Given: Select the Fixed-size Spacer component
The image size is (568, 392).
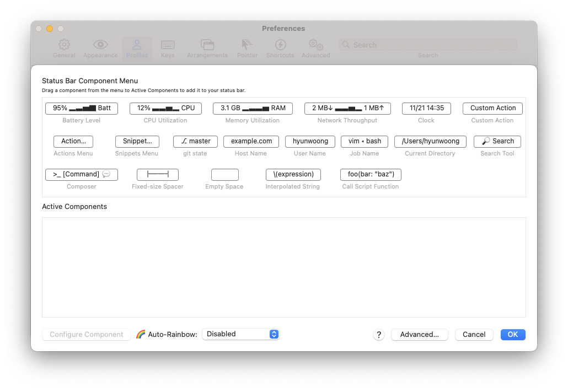Looking at the screenshot, I should pyautogui.click(x=158, y=175).
